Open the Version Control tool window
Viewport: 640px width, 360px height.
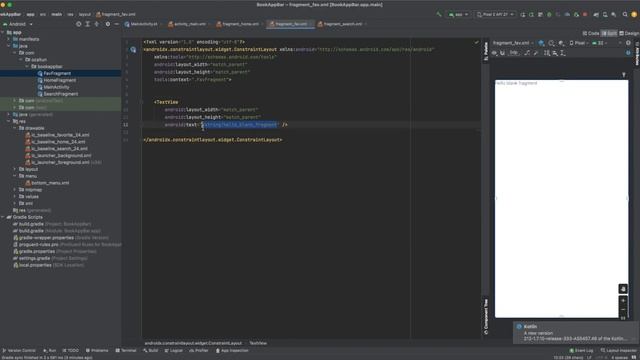point(19,351)
